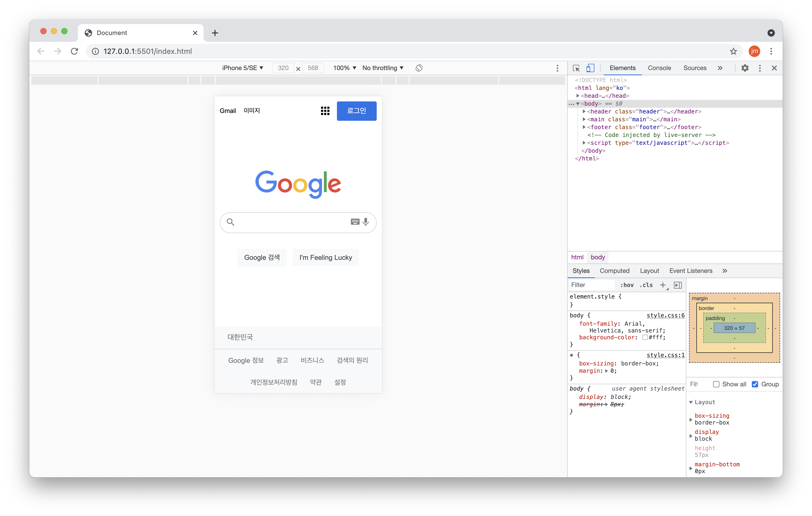The height and width of the screenshot is (516, 812).
Task: Click the Google apps grid icon
Action: pos(325,111)
